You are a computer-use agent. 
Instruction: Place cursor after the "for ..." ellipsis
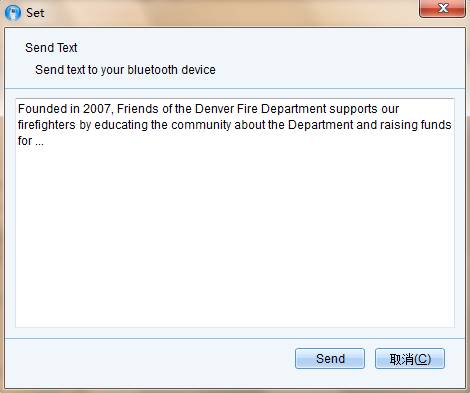tap(45, 141)
